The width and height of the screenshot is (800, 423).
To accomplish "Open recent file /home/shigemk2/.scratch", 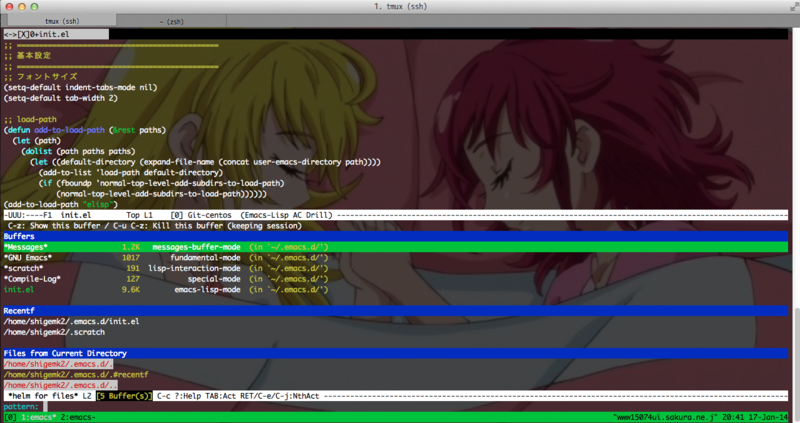I will point(54,332).
